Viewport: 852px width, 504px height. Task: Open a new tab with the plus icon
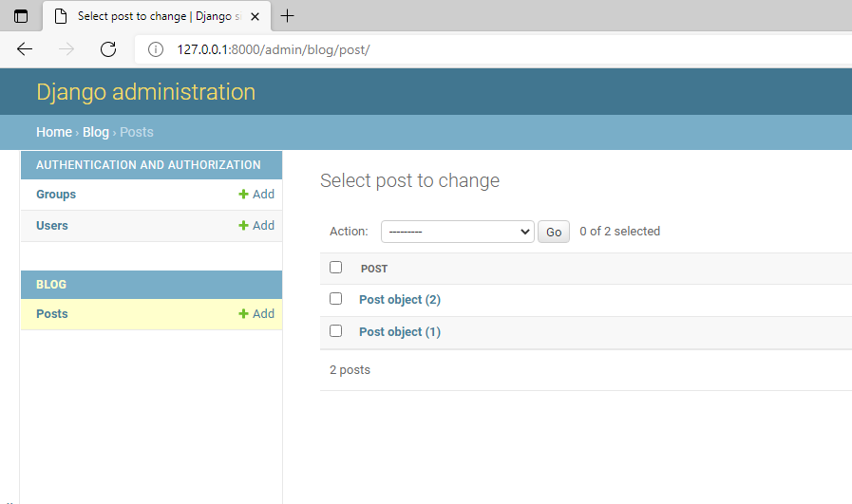click(x=287, y=16)
